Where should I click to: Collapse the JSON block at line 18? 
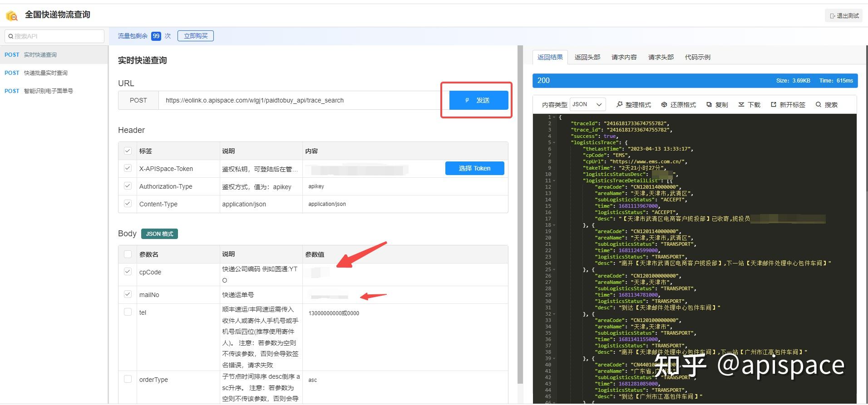pyautogui.click(x=554, y=225)
